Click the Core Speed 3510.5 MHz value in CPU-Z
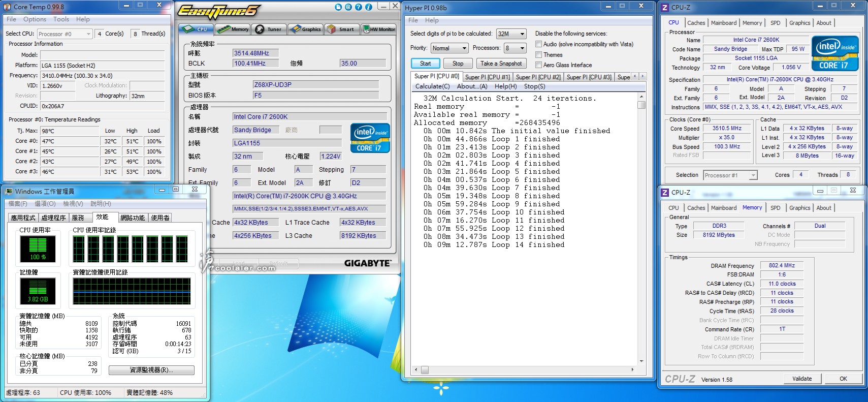Image resolution: width=868 pixels, height=402 pixels. click(727, 129)
